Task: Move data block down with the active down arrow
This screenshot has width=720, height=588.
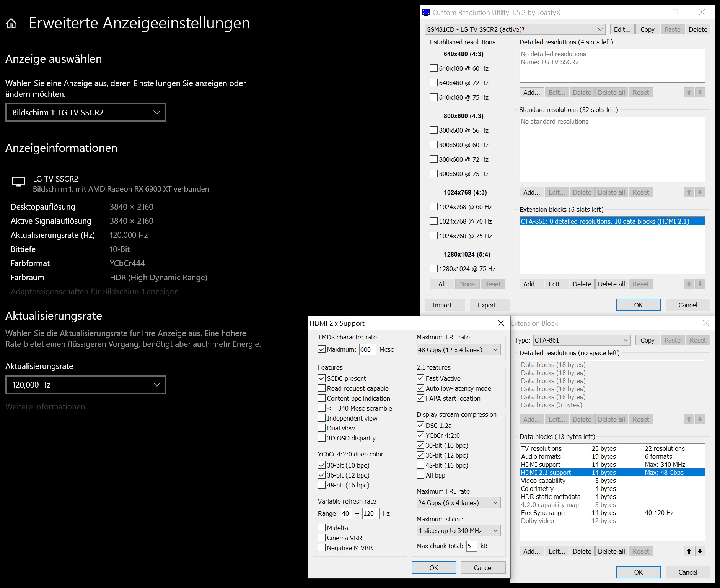Action: tap(700, 551)
